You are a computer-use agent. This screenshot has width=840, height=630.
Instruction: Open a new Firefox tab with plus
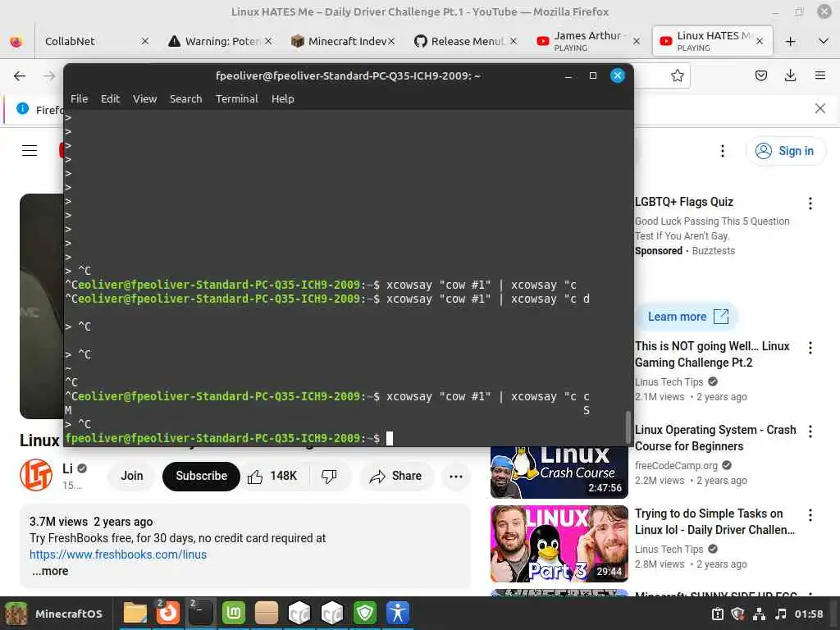coord(790,41)
